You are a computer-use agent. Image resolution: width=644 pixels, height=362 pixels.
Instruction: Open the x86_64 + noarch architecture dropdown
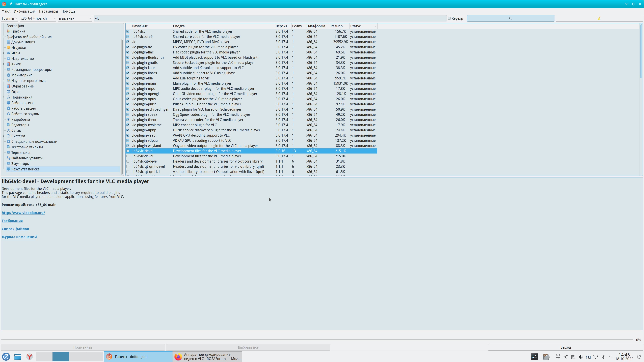pos(38,18)
